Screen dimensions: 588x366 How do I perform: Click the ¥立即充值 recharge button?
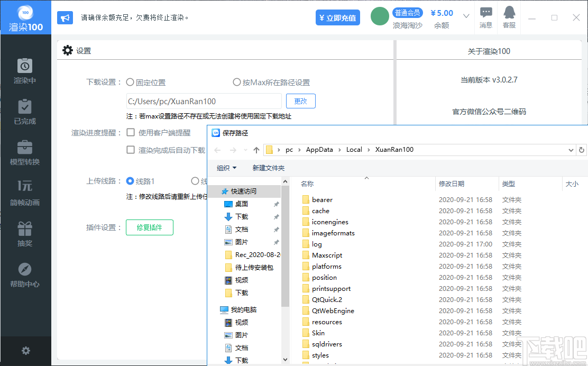[337, 17]
